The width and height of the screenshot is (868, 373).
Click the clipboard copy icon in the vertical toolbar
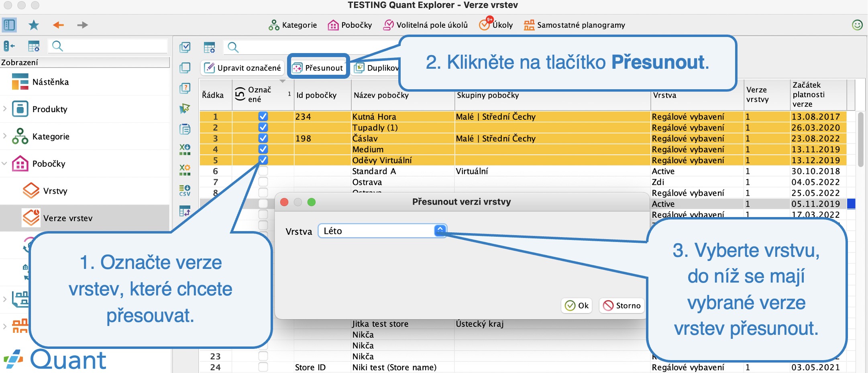click(x=185, y=129)
